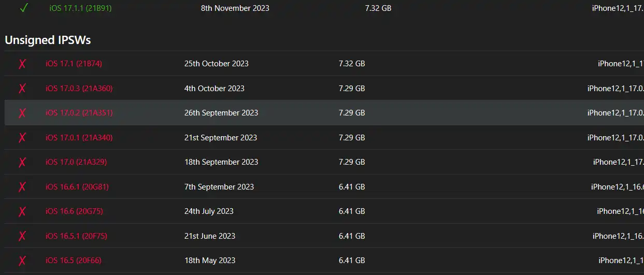
Task: Click red X icon beside iOS 17.0
Action: 22,162
